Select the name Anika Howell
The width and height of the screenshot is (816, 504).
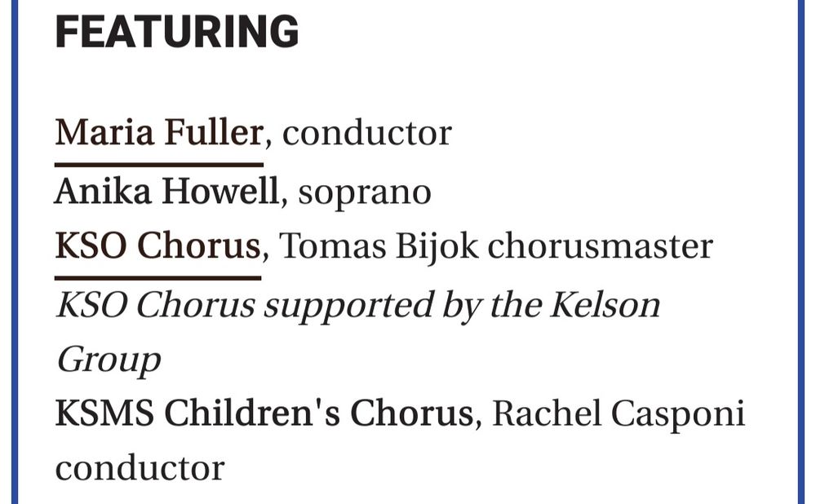[x=167, y=191]
